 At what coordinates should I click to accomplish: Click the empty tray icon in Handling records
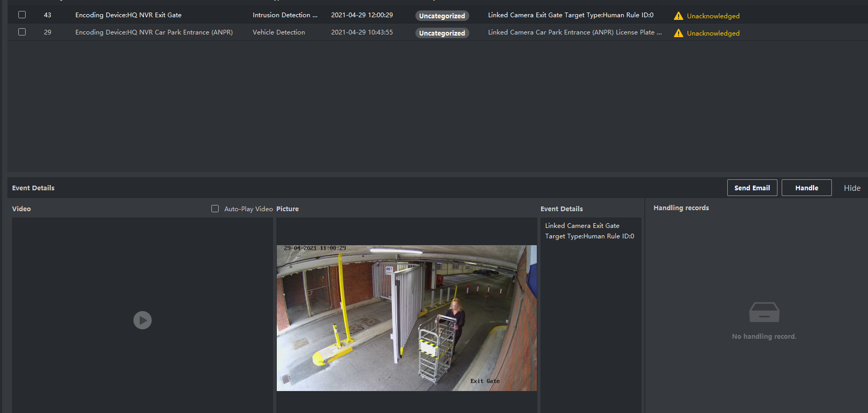pos(764,313)
